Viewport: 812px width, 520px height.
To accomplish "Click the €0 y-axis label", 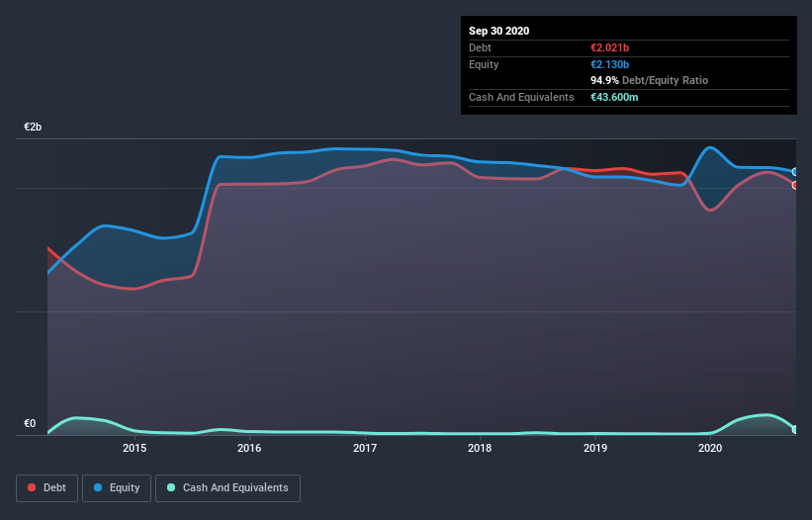I will pyautogui.click(x=30, y=423).
